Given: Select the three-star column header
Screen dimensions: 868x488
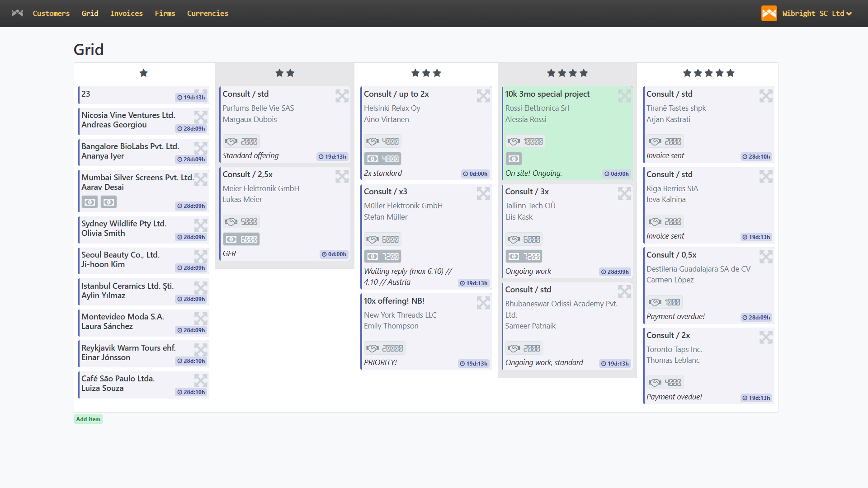Looking at the screenshot, I should click(426, 73).
